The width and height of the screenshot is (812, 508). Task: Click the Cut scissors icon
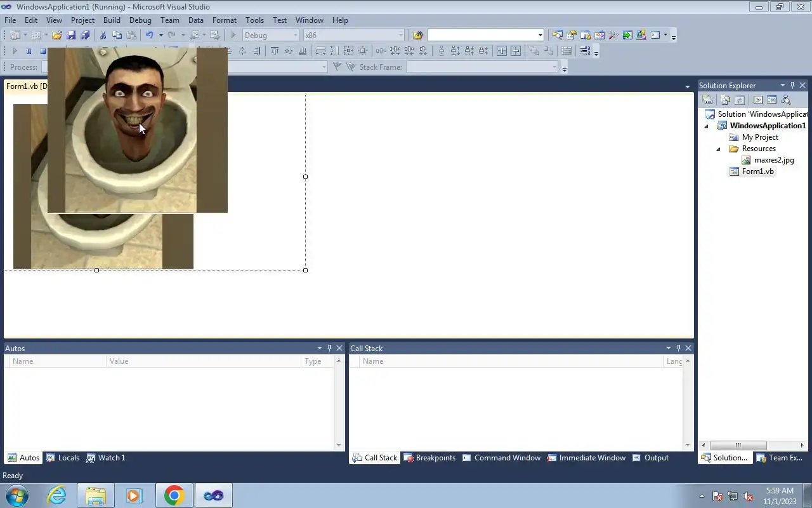pos(103,36)
